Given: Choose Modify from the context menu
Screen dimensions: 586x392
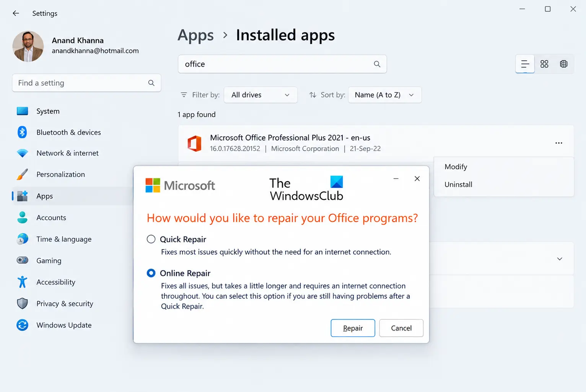Looking at the screenshot, I should click(456, 167).
